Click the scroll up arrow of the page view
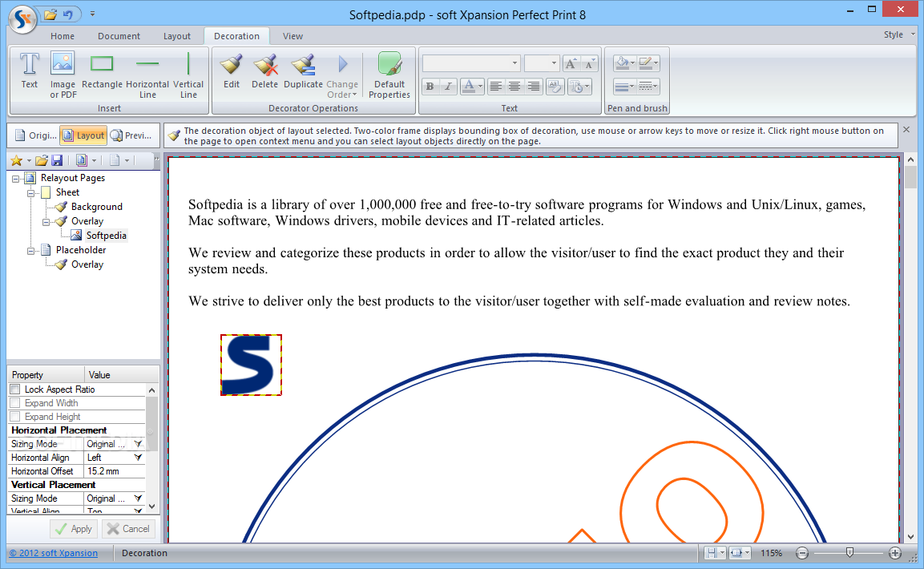924x569 pixels. [910, 159]
